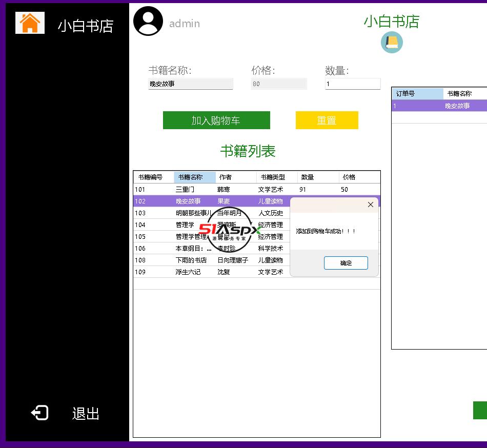The image size is (487, 448).
Task: Close the success dialog with X
Action: pos(371,205)
